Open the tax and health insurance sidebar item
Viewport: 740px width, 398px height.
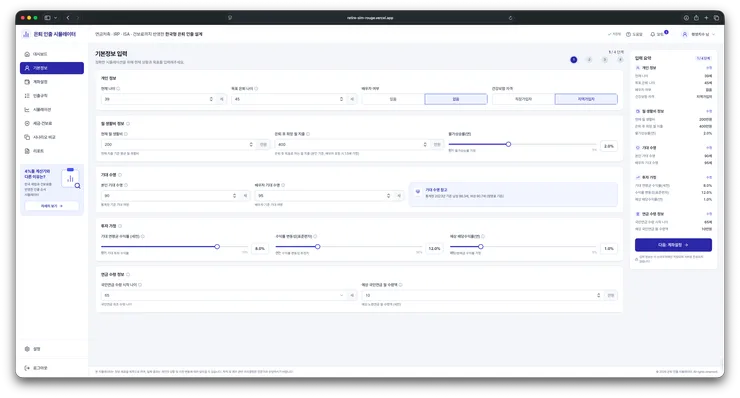click(52, 123)
